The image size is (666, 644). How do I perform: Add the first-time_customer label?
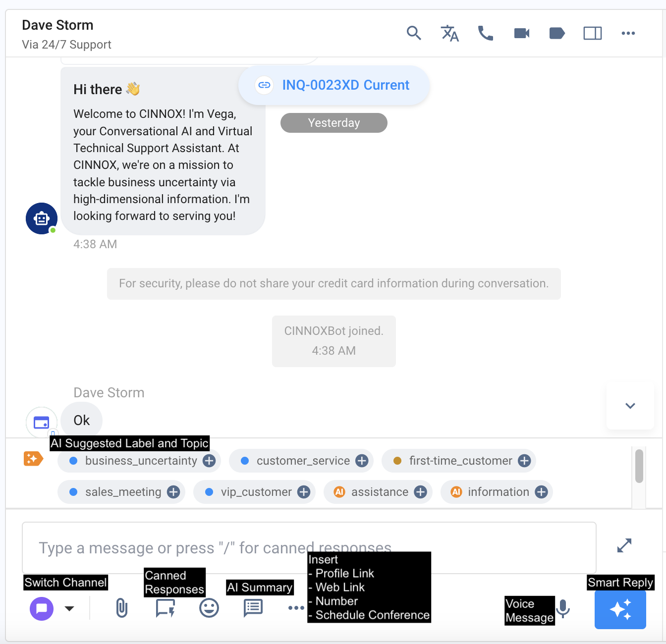coord(524,461)
